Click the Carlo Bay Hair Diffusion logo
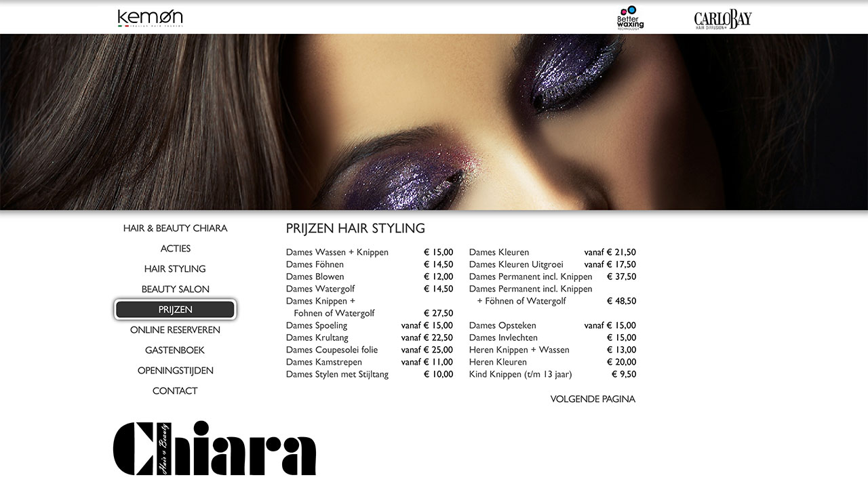Image resolution: width=868 pixels, height=488 pixels. tap(722, 20)
